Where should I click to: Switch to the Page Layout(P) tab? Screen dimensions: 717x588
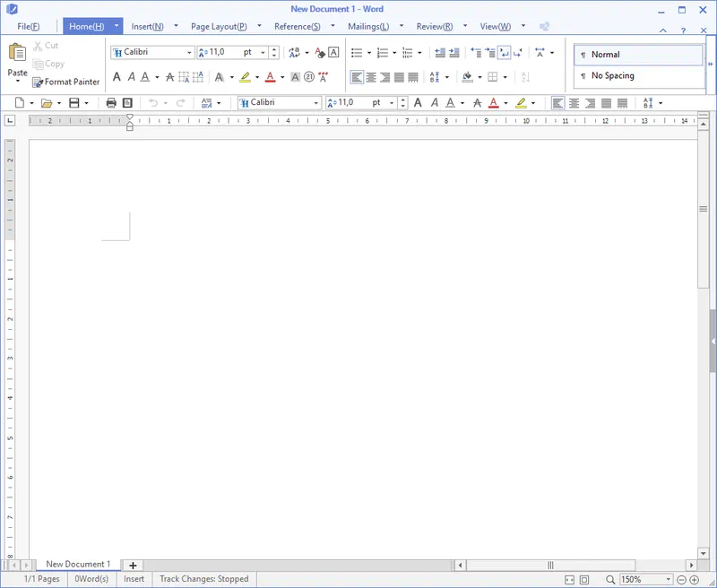[219, 26]
